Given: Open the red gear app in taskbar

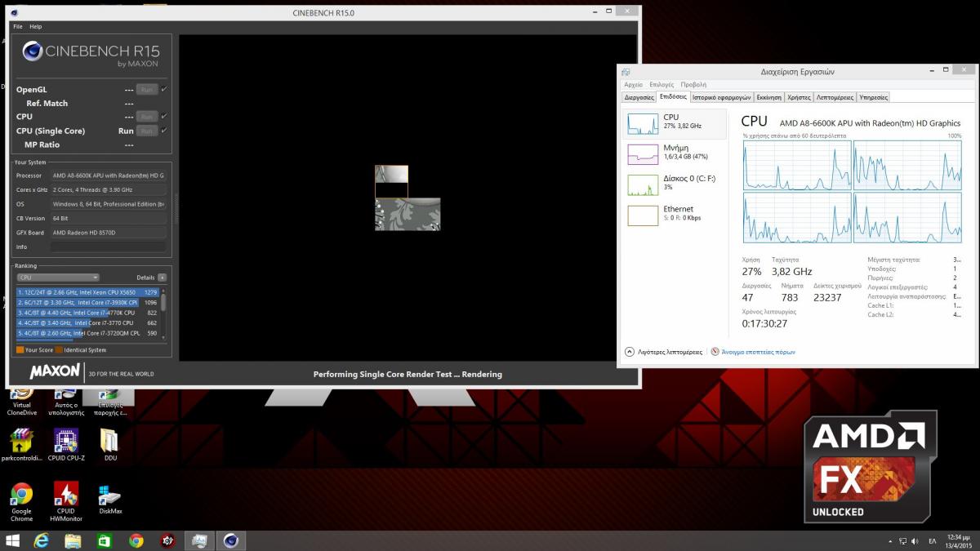Looking at the screenshot, I should click(x=167, y=540).
